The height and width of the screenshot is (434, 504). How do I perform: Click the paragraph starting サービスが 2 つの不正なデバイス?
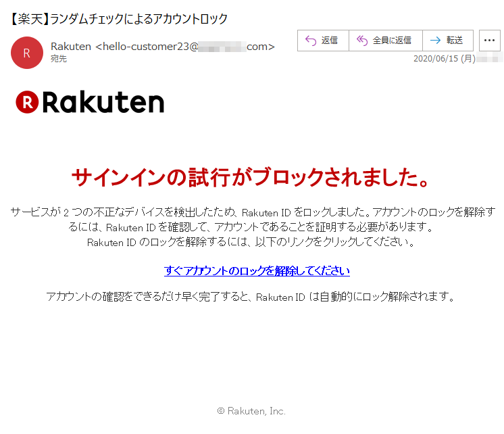pyautogui.click(x=253, y=220)
